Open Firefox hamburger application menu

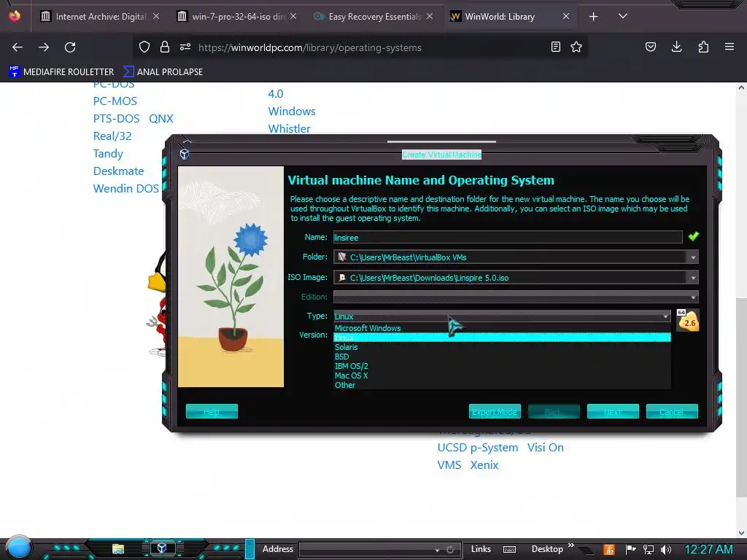pos(729,47)
